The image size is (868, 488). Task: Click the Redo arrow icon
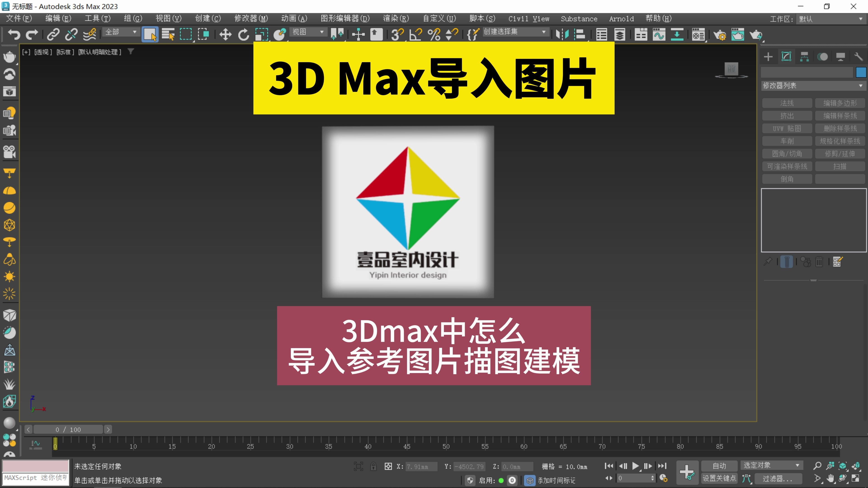32,34
